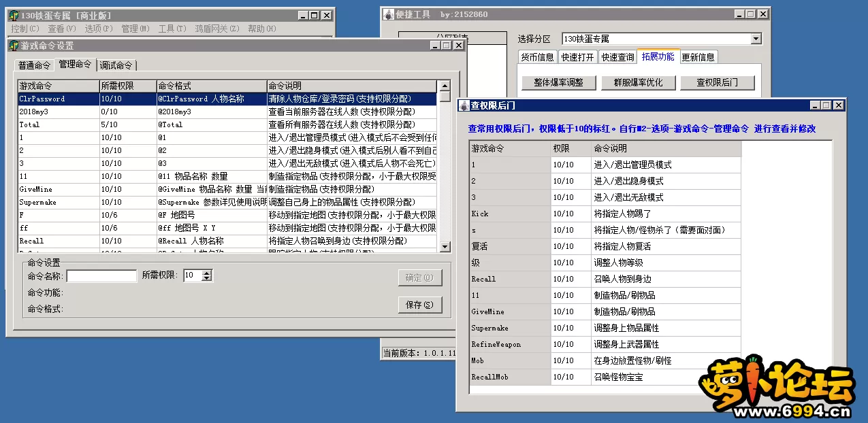Open the 工具(T) menu
Image resolution: width=868 pixels, height=423 pixels.
coord(172,29)
